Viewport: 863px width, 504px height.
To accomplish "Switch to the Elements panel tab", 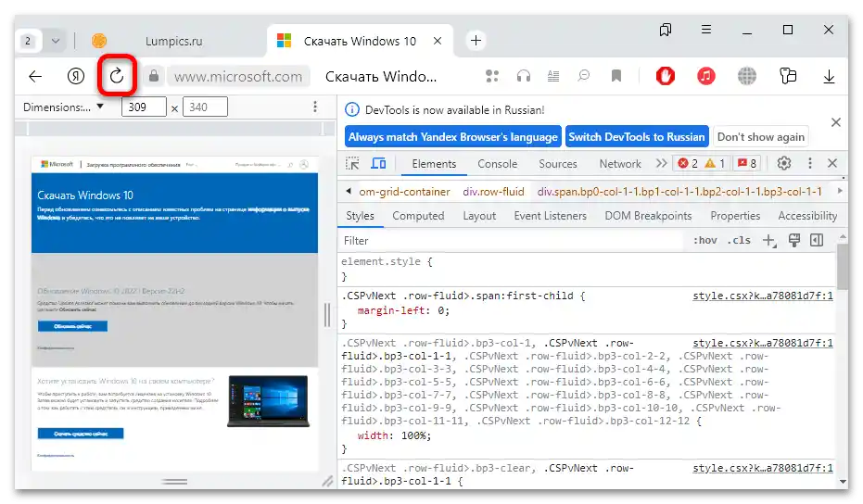I will tap(434, 164).
